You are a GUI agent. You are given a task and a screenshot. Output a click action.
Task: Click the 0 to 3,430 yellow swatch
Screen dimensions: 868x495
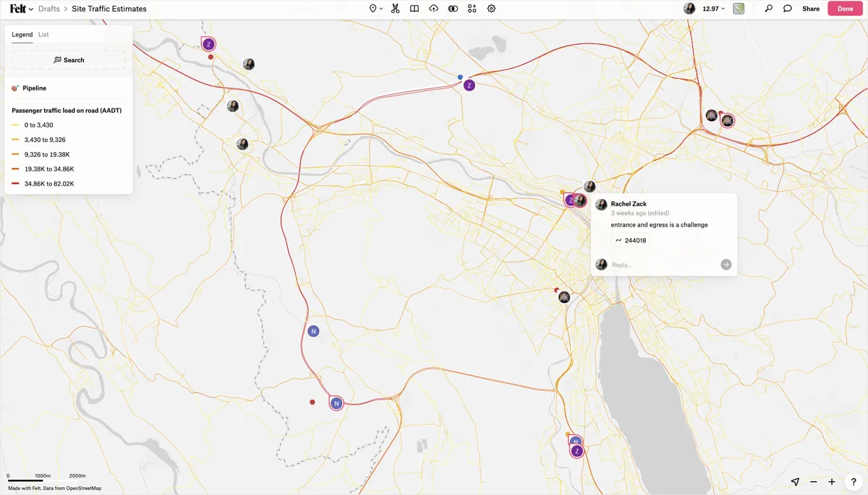pos(15,125)
